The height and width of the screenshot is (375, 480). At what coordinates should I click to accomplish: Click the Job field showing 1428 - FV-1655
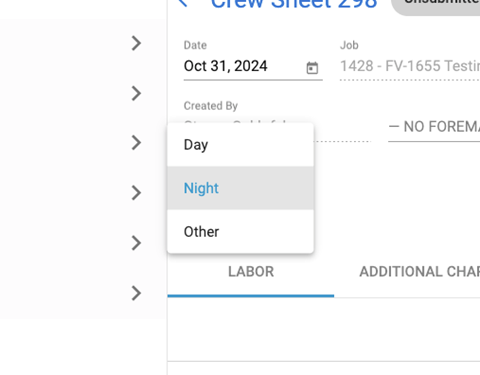[410, 66]
